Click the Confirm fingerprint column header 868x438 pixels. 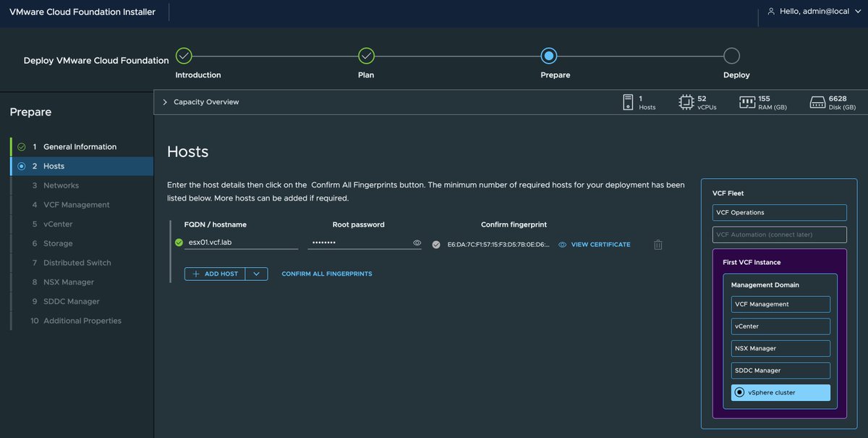pyautogui.click(x=514, y=224)
